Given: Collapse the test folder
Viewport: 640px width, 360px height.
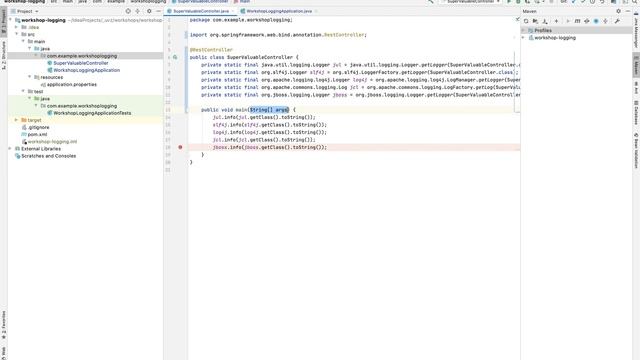Looking at the screenshot, I should [x=23, y=91].
